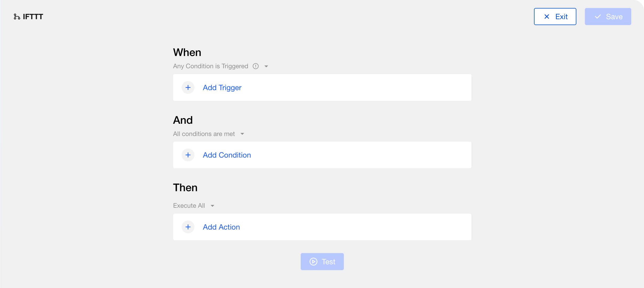
Task: Click the IFTTT title text
Action: pos(33,17)
